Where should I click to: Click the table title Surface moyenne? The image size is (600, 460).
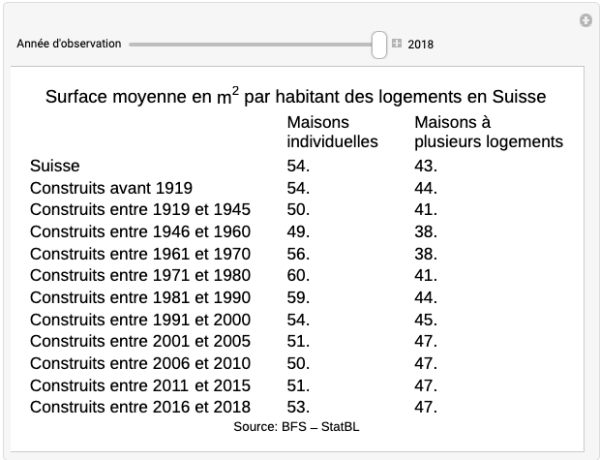coord(296,97)
